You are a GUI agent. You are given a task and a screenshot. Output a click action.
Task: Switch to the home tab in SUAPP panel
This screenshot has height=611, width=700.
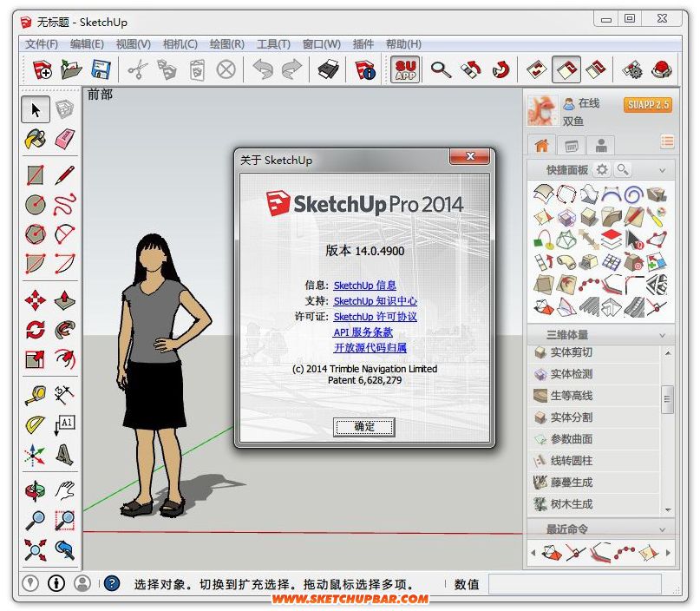pos(541,145)
